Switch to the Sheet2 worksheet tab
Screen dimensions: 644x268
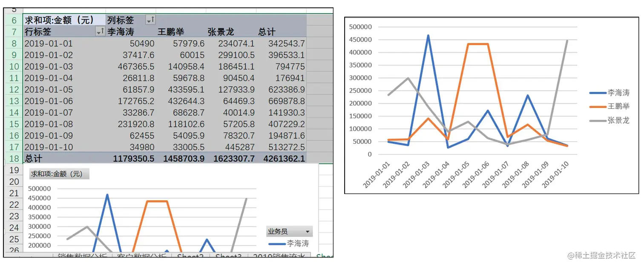[190, 255]
